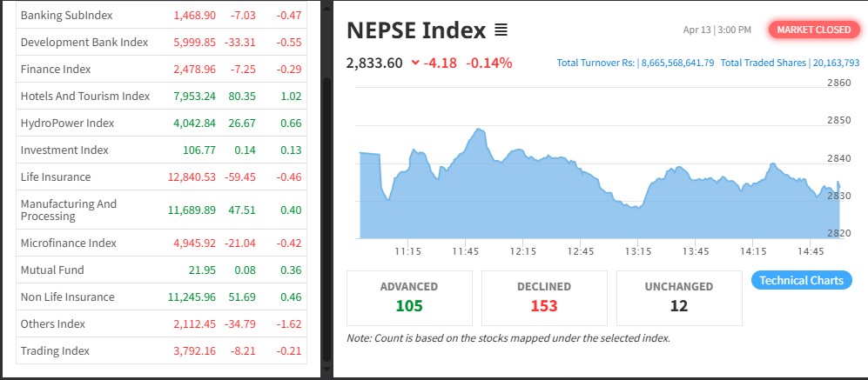Click the Declined 153 count card
This screenshot has width=868, height=380.
point(544,297)
